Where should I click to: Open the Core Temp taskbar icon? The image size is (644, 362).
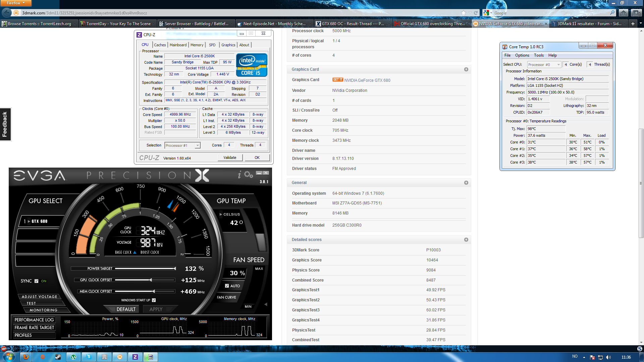click(151, 357)
